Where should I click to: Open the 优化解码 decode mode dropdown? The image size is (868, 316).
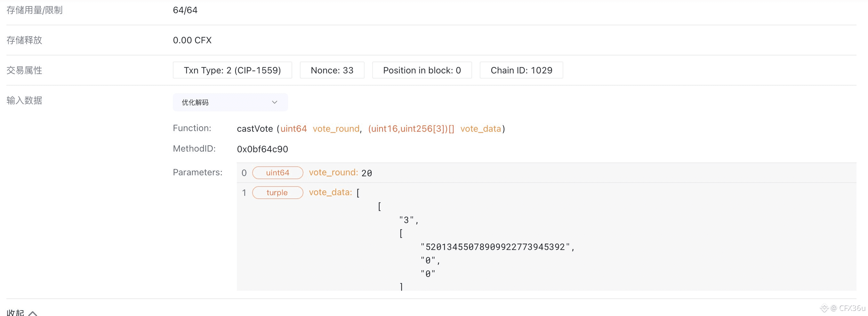pos(230,102)
